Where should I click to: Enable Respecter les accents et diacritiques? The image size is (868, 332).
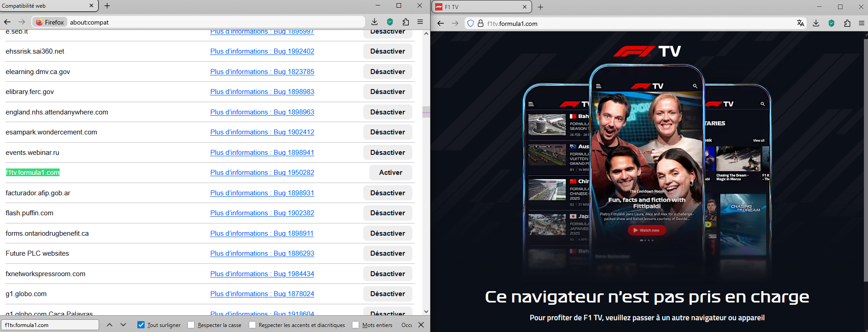point(252,325)
